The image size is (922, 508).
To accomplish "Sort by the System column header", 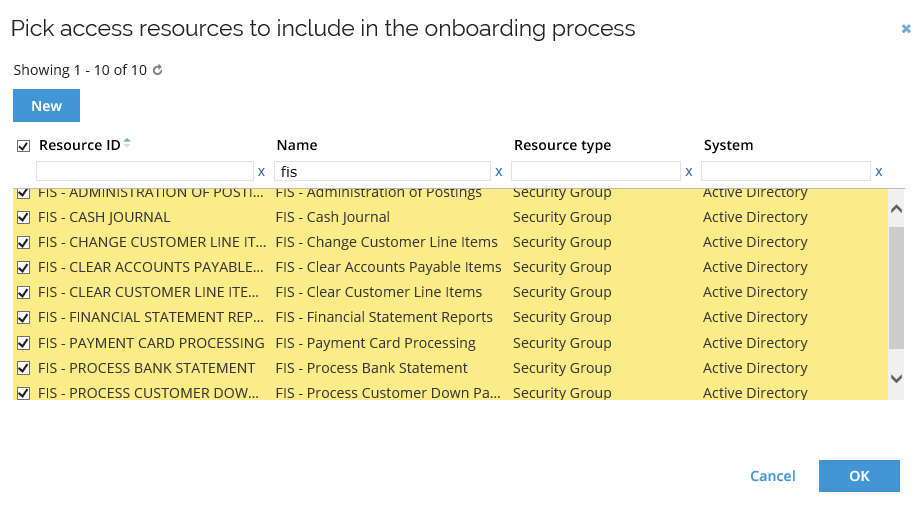I will (x=728, y=145).
